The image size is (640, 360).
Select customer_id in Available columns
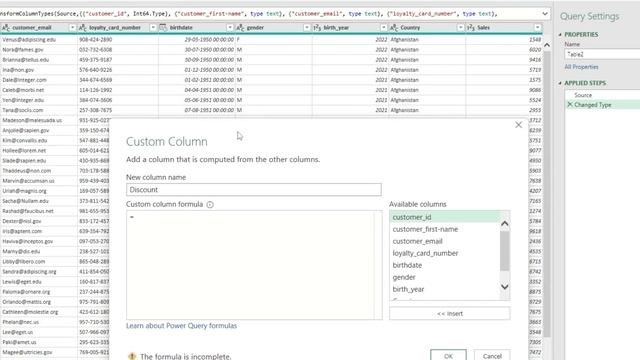pos(445,217)
